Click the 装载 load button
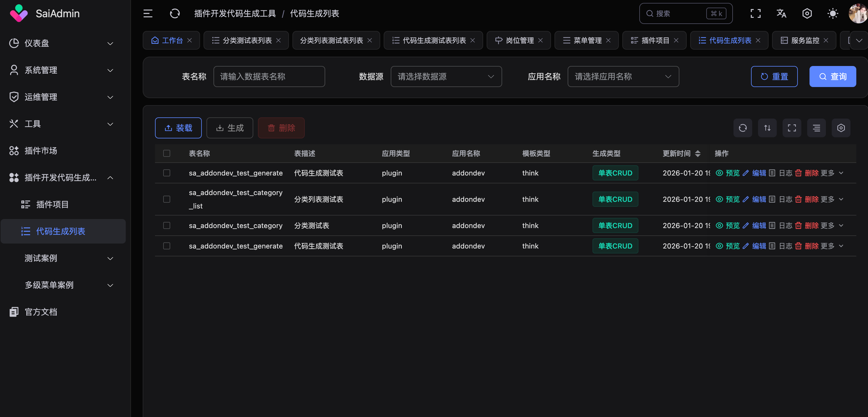Screen dimensions: 868x417 [x=178, y=128]
